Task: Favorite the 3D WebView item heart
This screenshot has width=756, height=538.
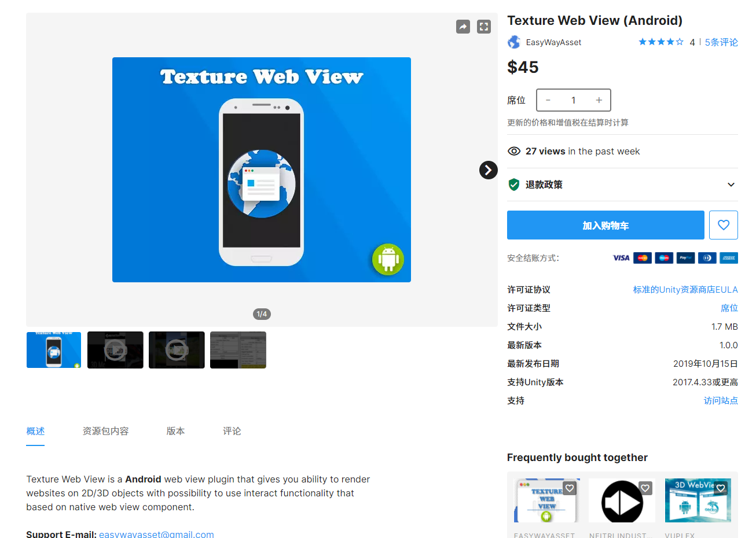Action: [721, 488]
